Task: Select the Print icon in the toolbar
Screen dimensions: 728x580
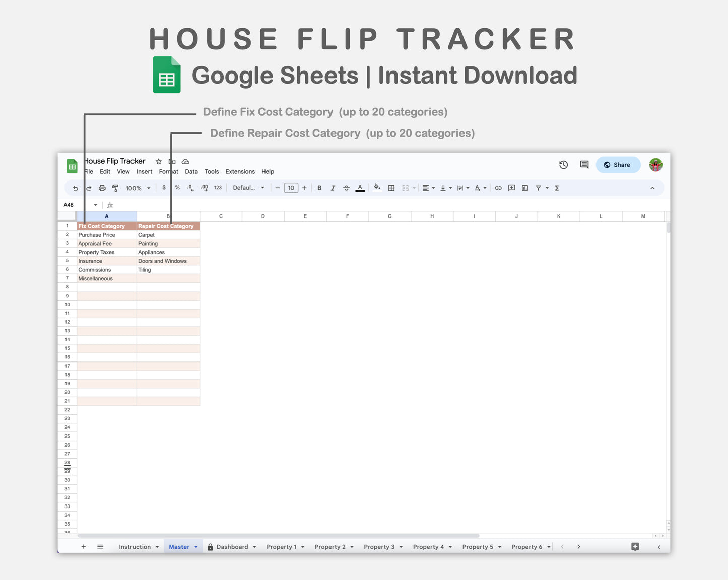Action: point(102,188)
